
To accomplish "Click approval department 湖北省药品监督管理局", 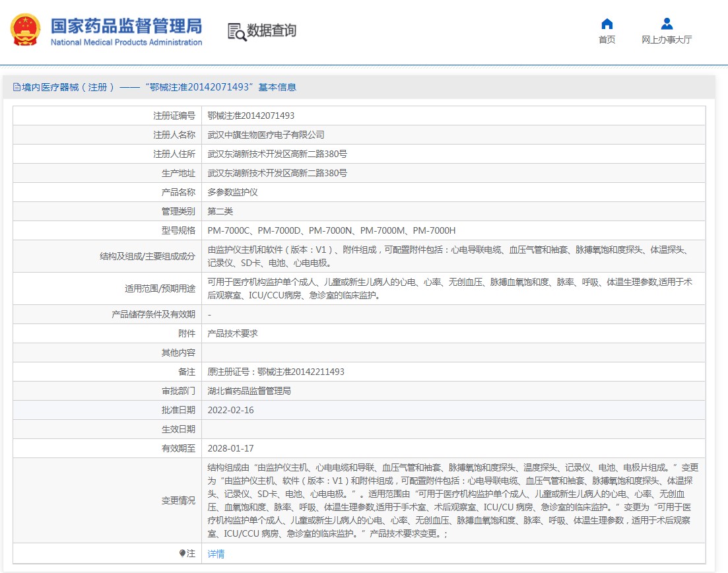I will 249,391.
